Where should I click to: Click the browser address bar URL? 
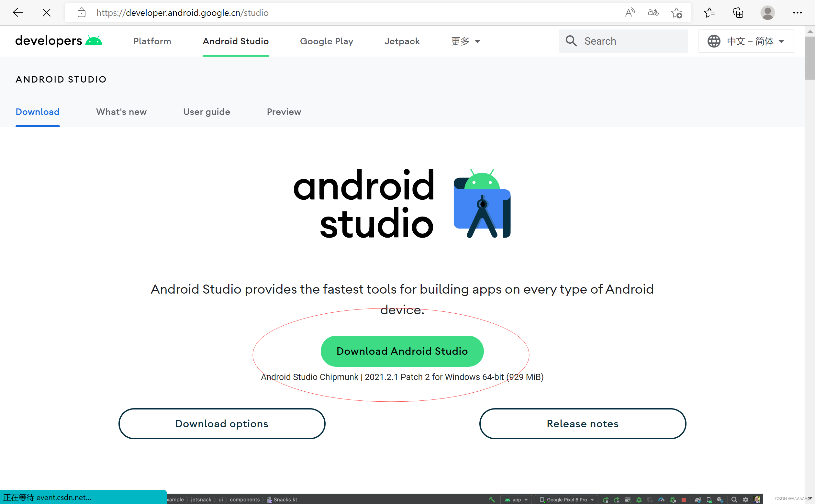pyautogui.click(x=183, y=13)
